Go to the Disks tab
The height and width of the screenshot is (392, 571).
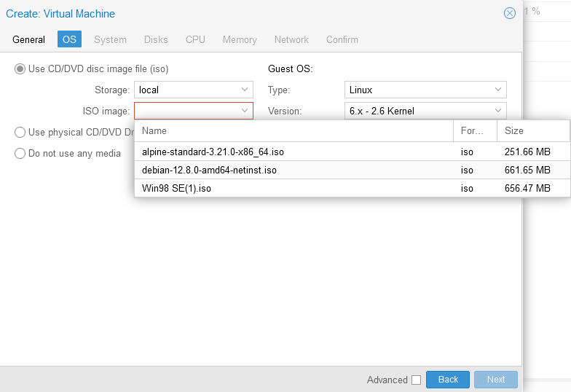tap(156, 39)
